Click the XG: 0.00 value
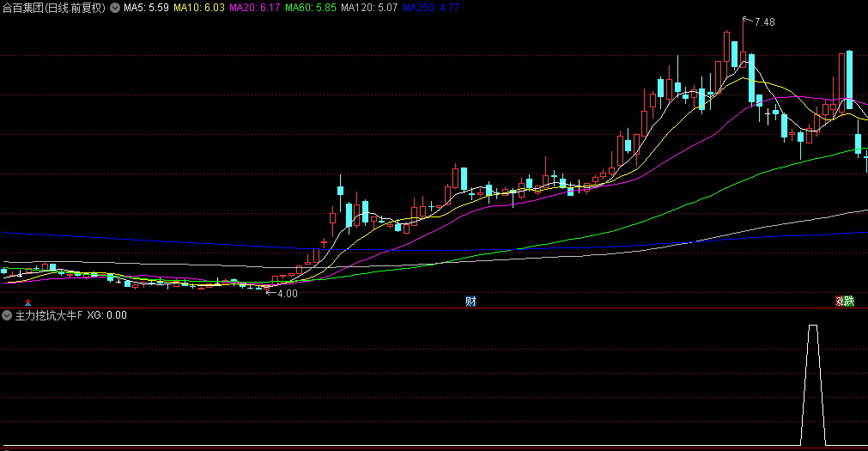The width and height of the screenshot is (868, 451). [106, 315]
